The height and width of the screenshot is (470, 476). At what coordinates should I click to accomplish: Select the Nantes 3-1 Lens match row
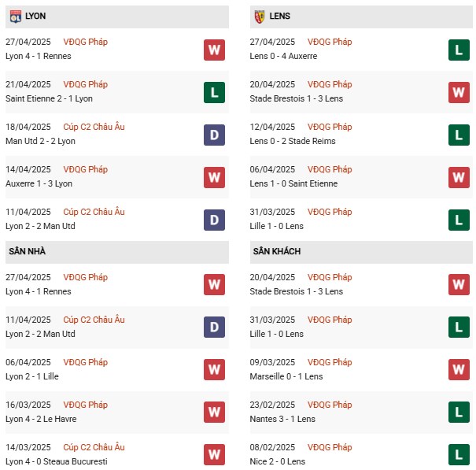point(361,413)
